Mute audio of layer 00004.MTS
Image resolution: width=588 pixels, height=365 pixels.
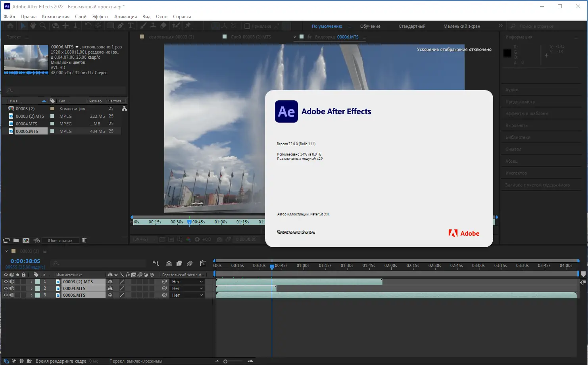click(12, 288)
